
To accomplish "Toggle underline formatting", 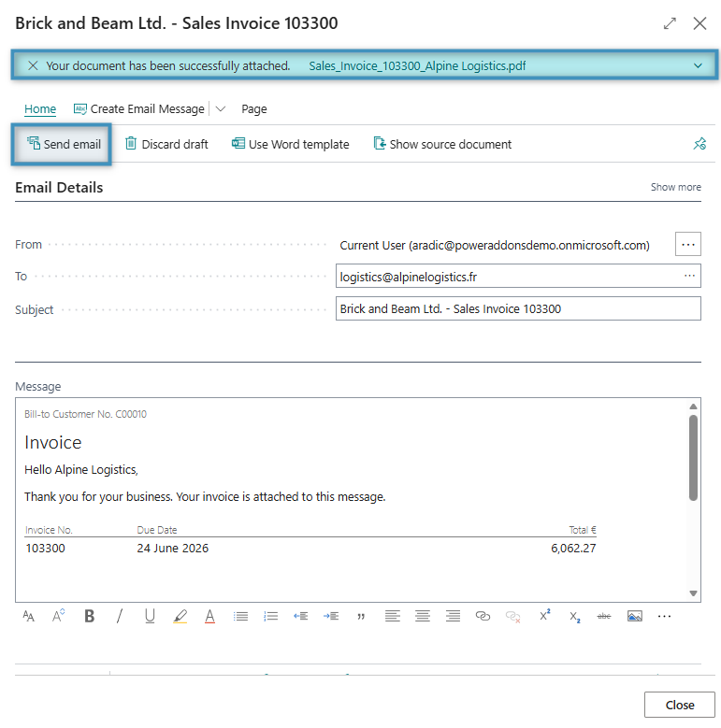I will pos(150,616).
